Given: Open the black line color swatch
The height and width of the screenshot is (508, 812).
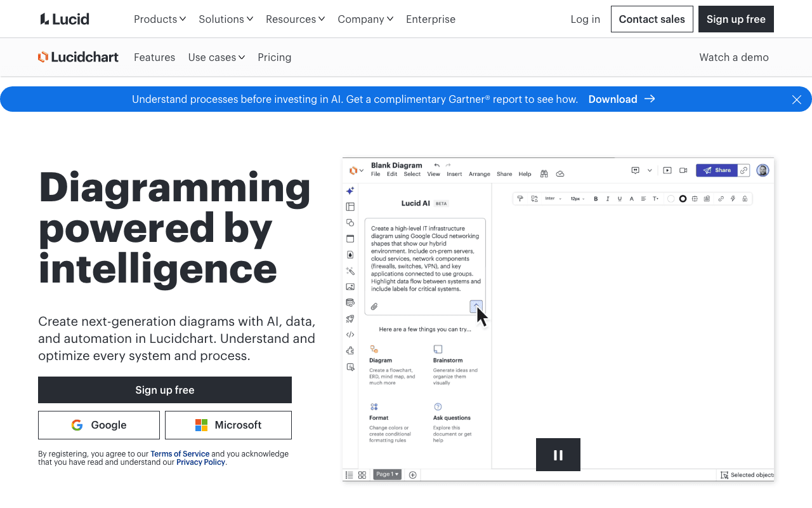Looking at the screenshot, I should [683, 199].
